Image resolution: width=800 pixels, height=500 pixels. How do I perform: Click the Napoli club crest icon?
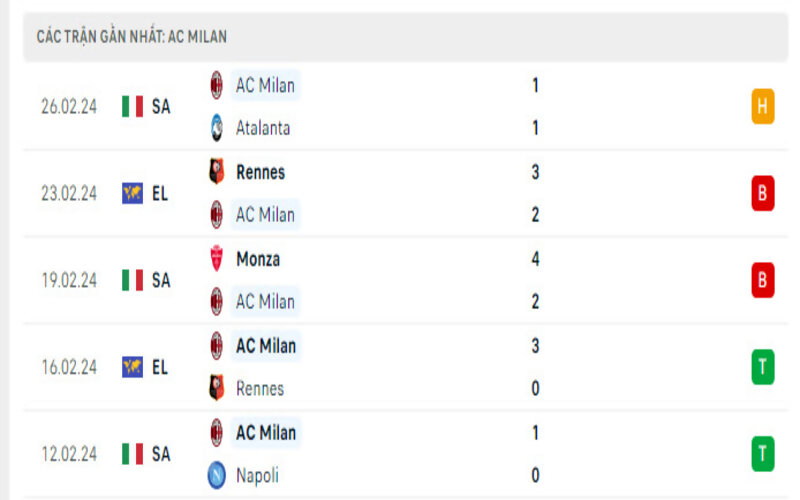[x=216, y=476]
